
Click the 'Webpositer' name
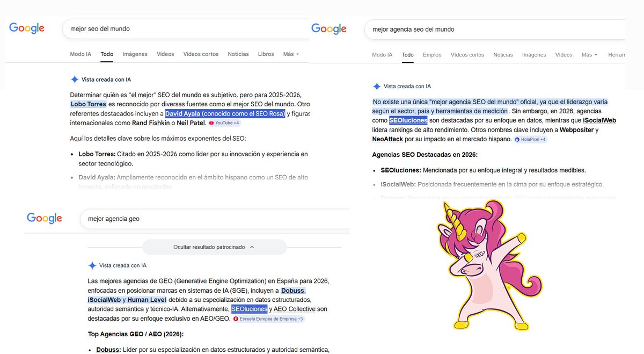577,130
